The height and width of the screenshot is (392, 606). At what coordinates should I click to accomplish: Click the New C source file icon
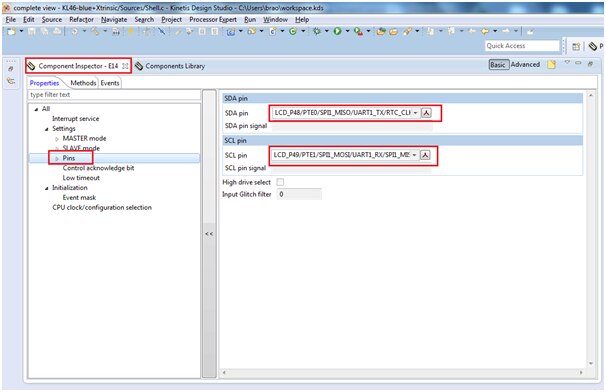coord(272,32)
